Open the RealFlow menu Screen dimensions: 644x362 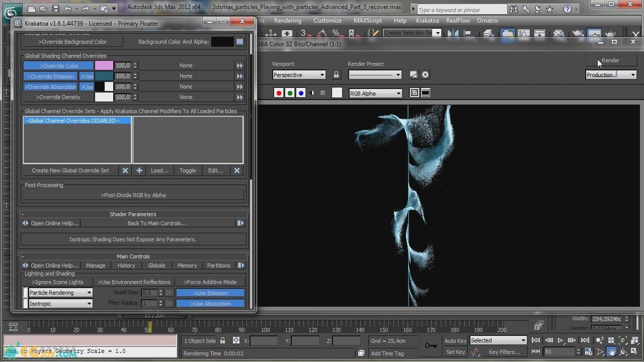(458, 21)
